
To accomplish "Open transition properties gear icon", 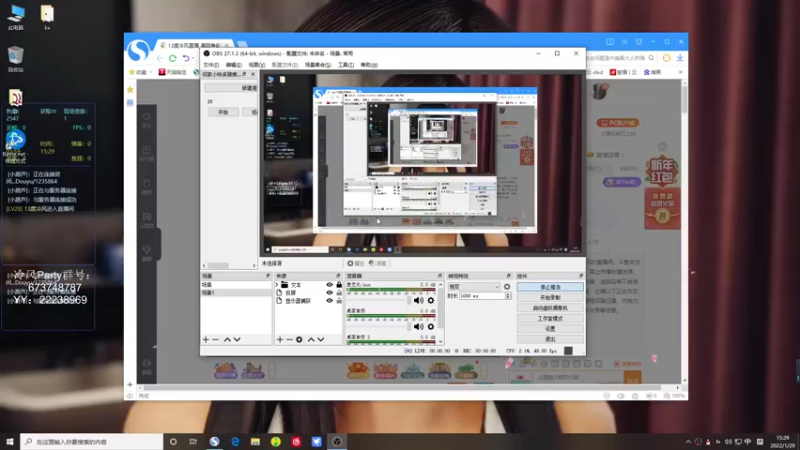I will (507, 287).
